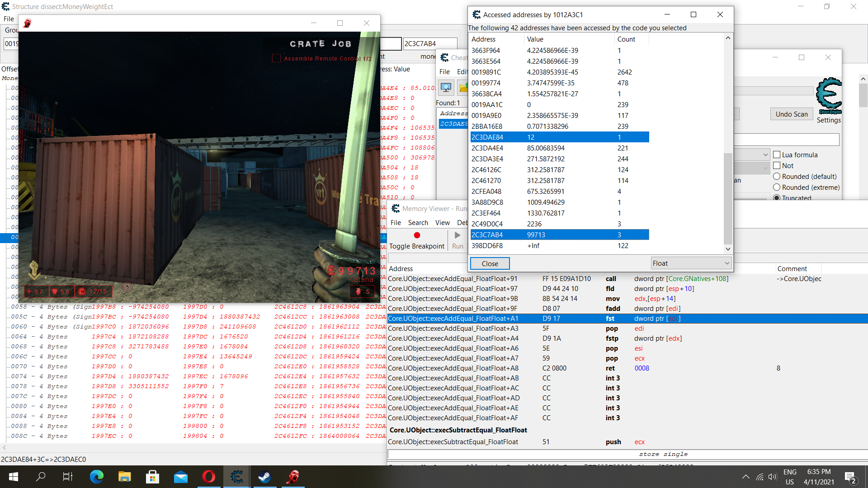868x488 pixels.
Task: Open Opera browser from taskbar
Action: click(208, 477)
